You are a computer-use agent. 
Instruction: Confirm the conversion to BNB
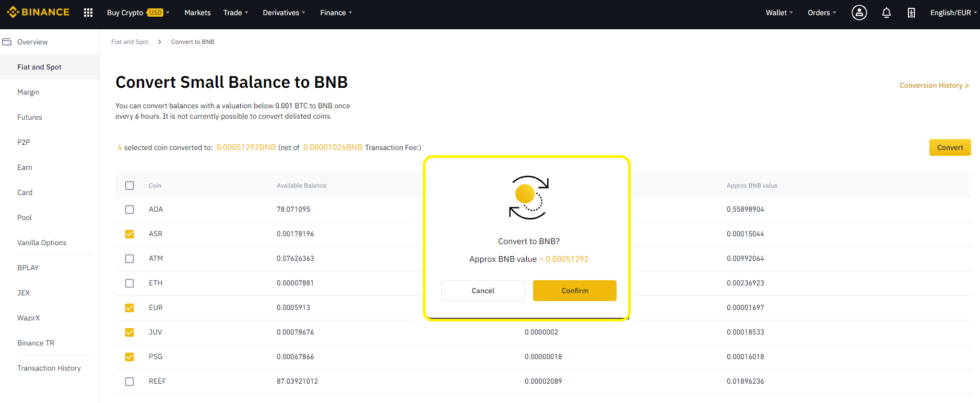[x=574, y=291]
